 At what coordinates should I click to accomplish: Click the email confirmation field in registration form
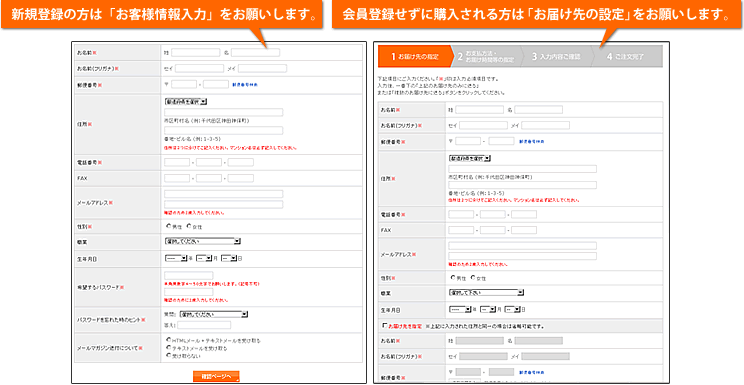tap(223, 205)
